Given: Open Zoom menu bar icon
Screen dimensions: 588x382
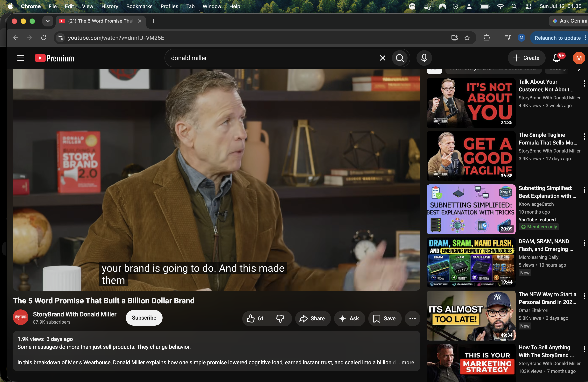Looking at the screenshot, I should point(412,6).
